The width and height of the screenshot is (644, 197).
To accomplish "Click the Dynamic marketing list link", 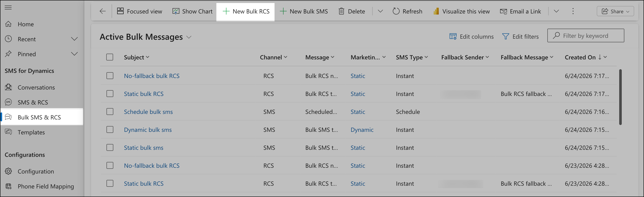I will pos(362,130).
